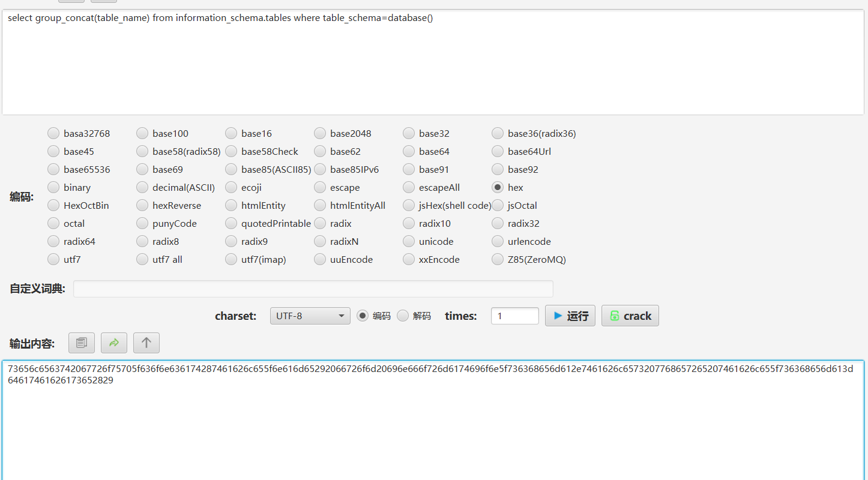Image resolution: width=868 pixels, height=480 pixels.
Task: Choose the base64 encoding option
Action: coord(409,151)
